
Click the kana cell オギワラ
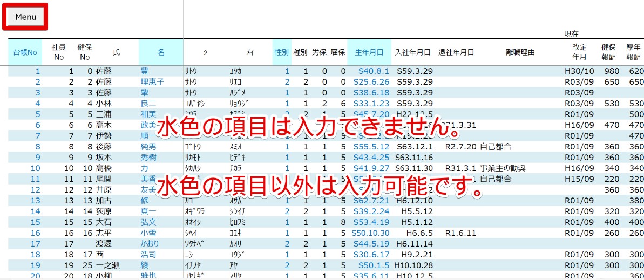click(195, 211)
